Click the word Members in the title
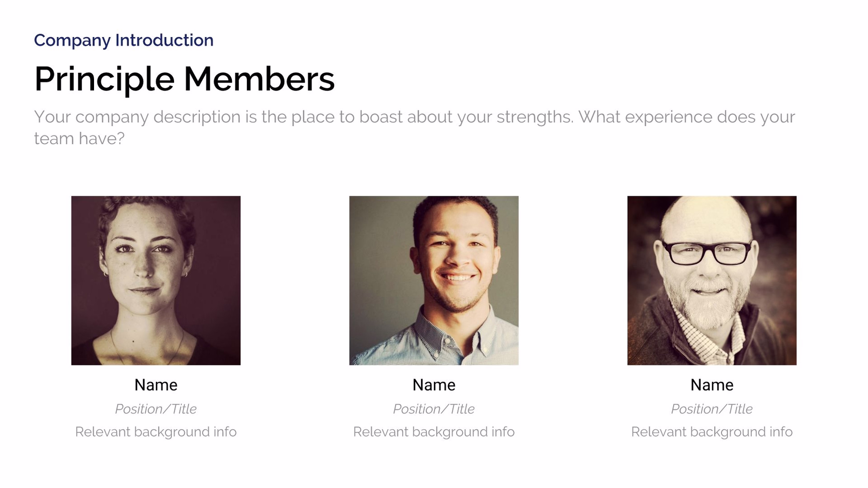Screen dimensions: 868x488 pos(259,79)
